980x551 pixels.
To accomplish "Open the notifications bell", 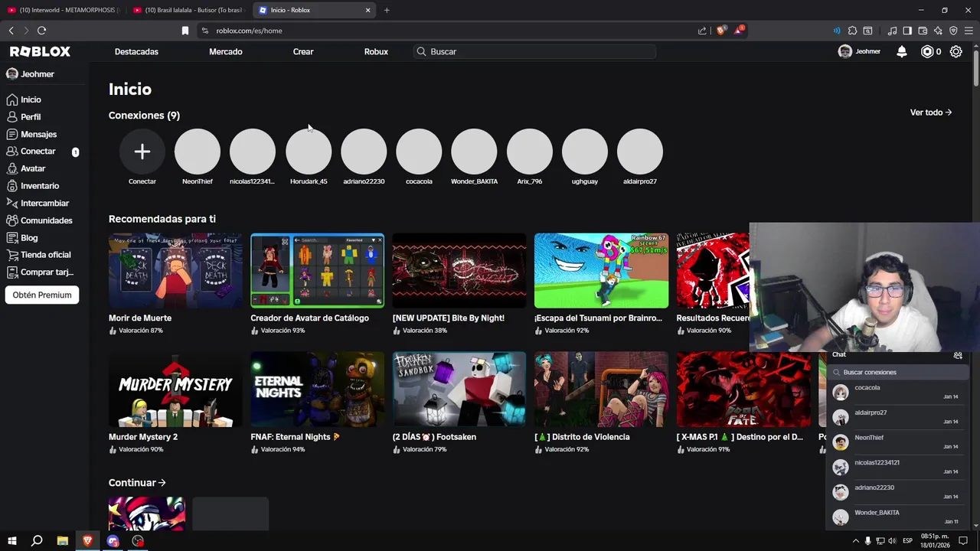I will (902, 51).
